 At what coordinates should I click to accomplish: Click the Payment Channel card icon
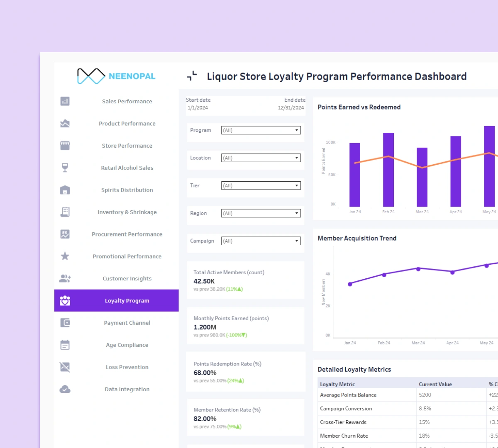(x=65, y=323)
